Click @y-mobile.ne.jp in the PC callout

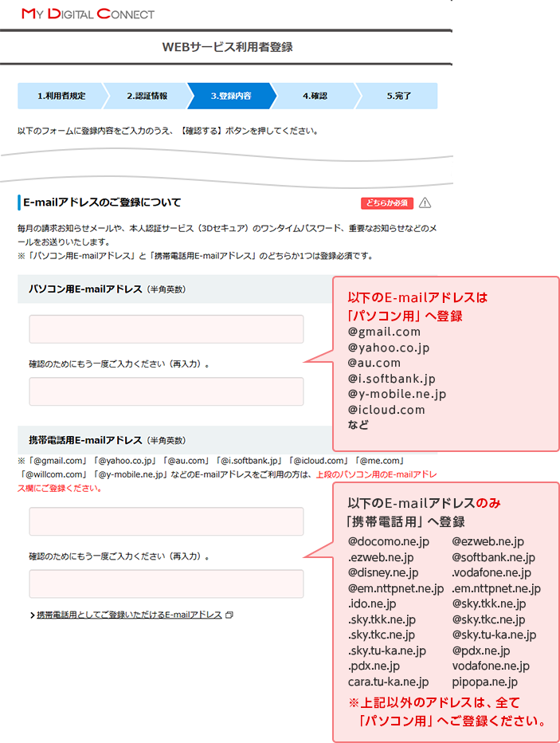coord(397,395)
